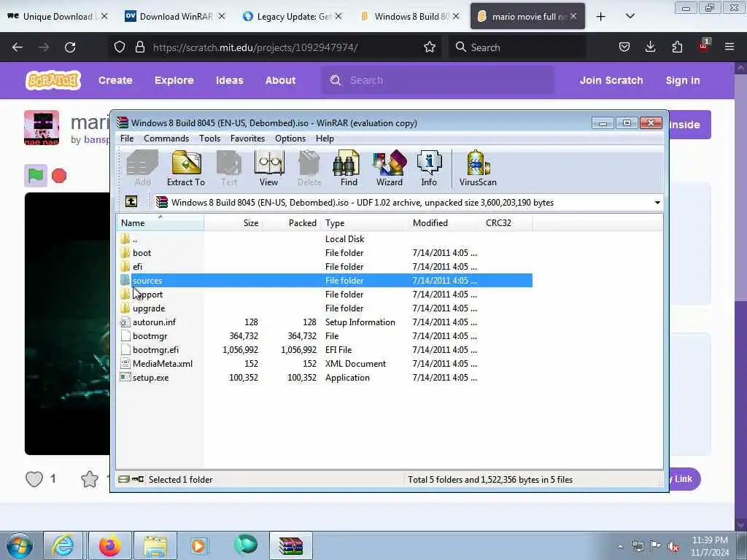The height and width of the screenshot is (560, 747).
Task: Sort by Modified column header
Action: (444, 222)
